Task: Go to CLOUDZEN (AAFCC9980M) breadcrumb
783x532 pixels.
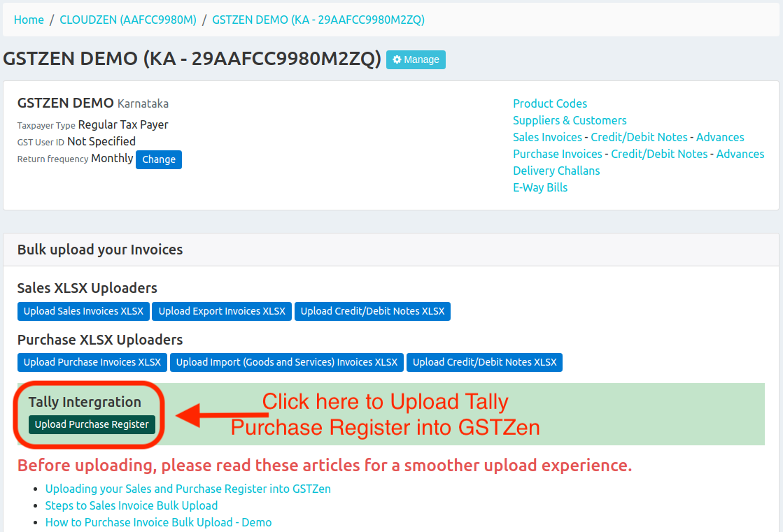Action: coord(128,20)
